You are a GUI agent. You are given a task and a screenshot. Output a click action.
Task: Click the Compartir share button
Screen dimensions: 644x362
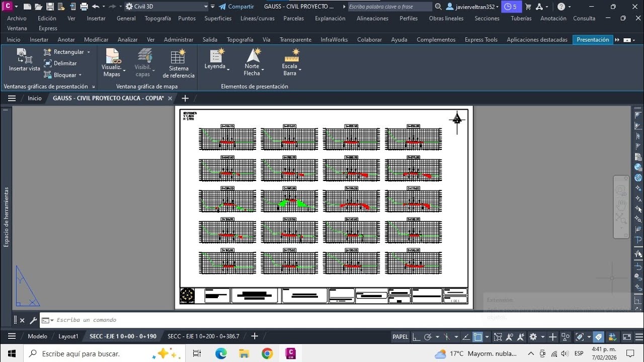tap(236, 7)
